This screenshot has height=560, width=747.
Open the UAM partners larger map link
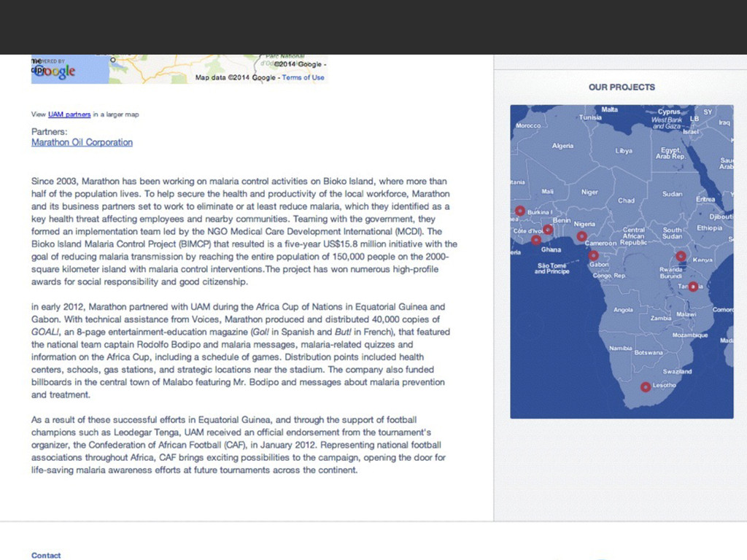click(69, 114)
